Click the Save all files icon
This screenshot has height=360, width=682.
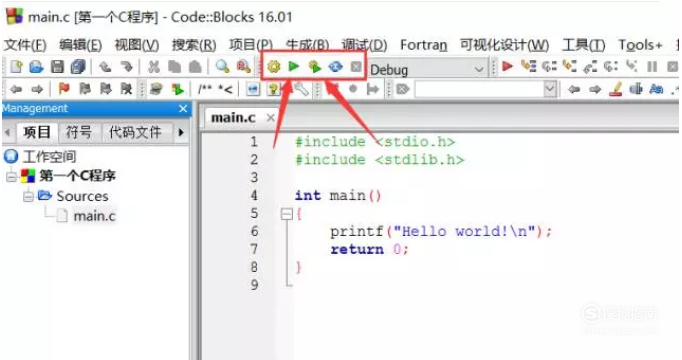[78, 67]
